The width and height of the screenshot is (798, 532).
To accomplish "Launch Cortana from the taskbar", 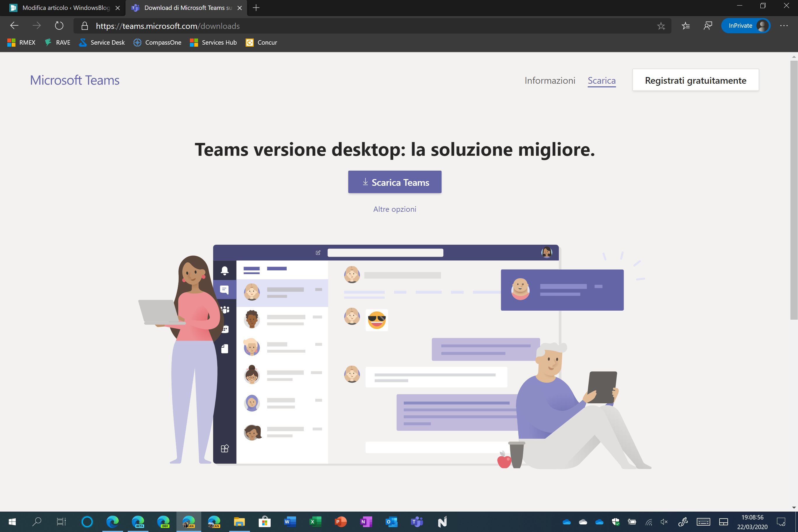I will [x=87, y=522].
